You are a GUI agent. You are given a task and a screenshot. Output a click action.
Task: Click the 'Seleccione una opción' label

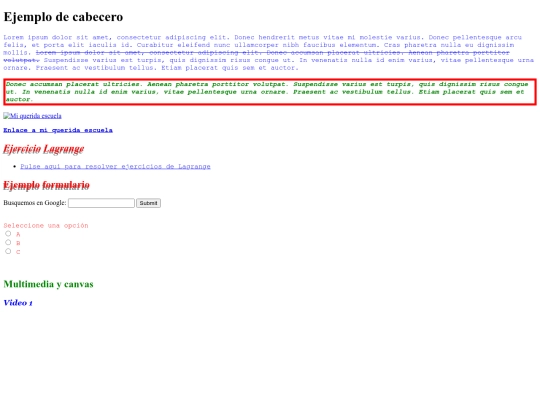46,226
